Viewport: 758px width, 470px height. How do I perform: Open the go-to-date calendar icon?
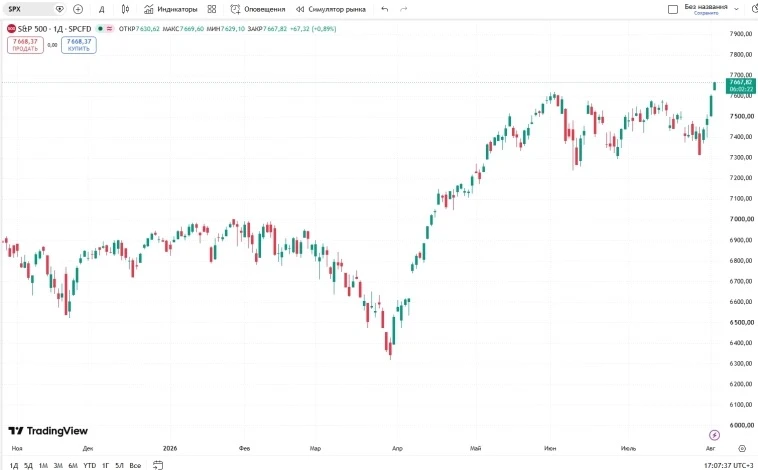point(158,465)
